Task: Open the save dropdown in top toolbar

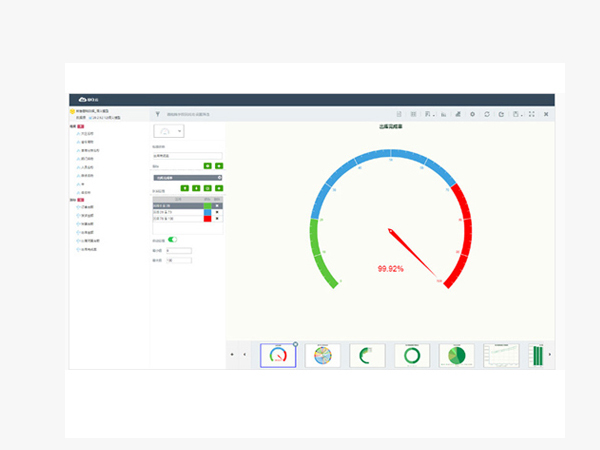Action: (x=517, y=114)
